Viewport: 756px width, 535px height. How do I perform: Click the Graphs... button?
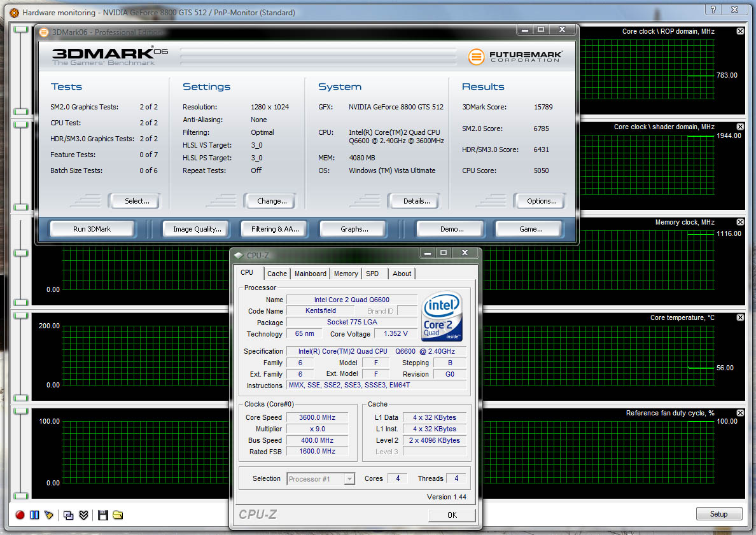point(354,230)
